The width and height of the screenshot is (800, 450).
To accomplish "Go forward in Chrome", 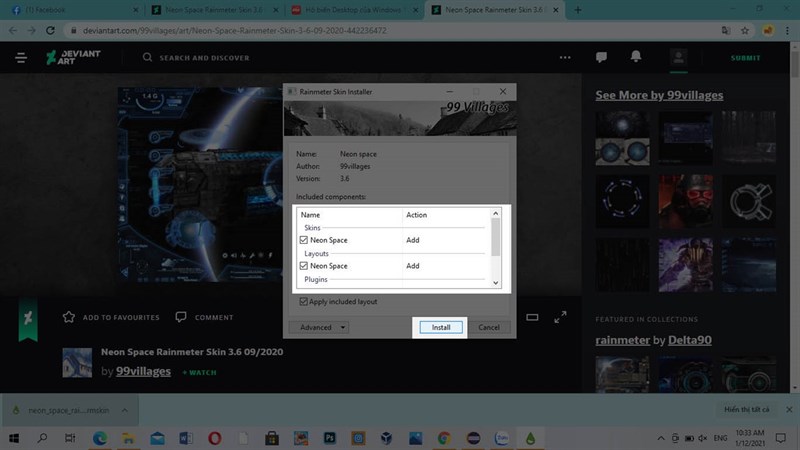I will coord(32,31).
